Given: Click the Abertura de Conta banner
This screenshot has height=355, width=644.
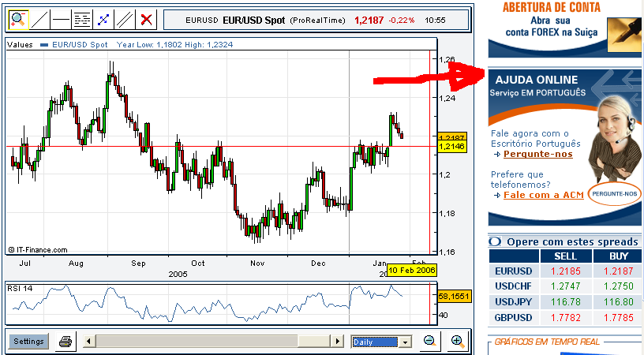Looking at the screenshot, I should (564, 28).
